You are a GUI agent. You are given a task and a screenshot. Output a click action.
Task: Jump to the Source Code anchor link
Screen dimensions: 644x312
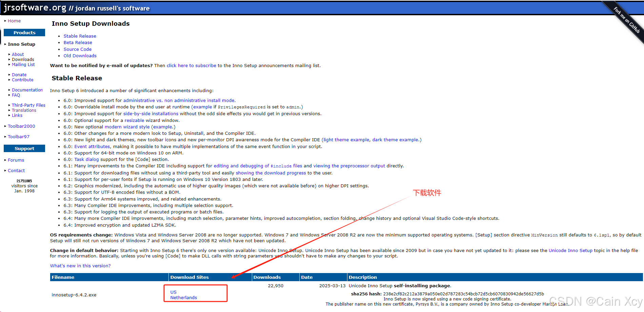point(77,49)
